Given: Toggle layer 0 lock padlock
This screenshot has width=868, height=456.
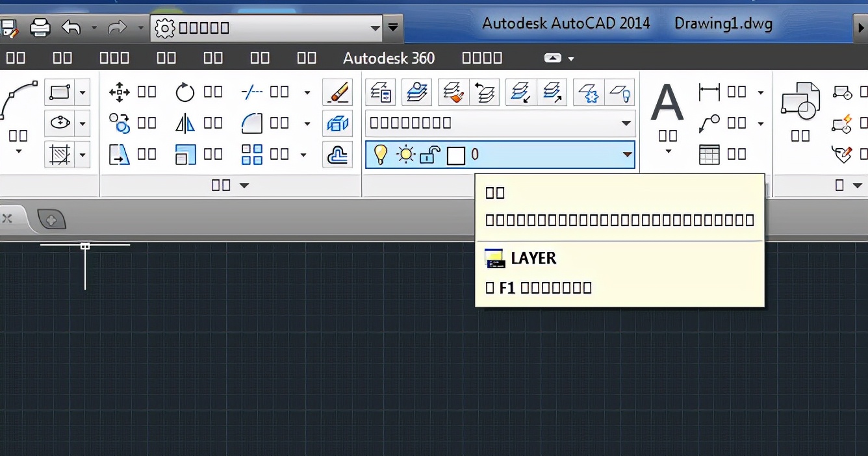Looking at the screenshot, I should (429, 155).
